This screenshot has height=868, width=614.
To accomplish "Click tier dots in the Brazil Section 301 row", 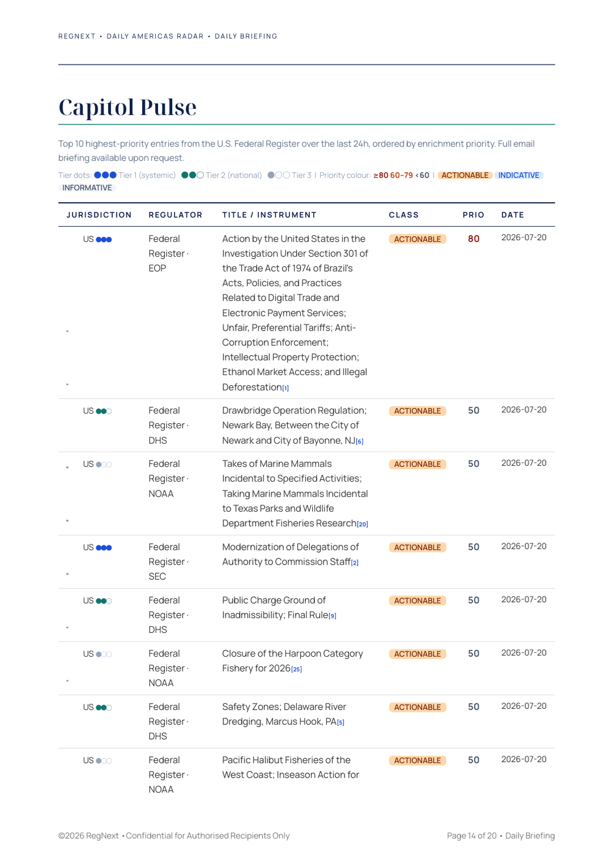I will click(x=104, y=240).
